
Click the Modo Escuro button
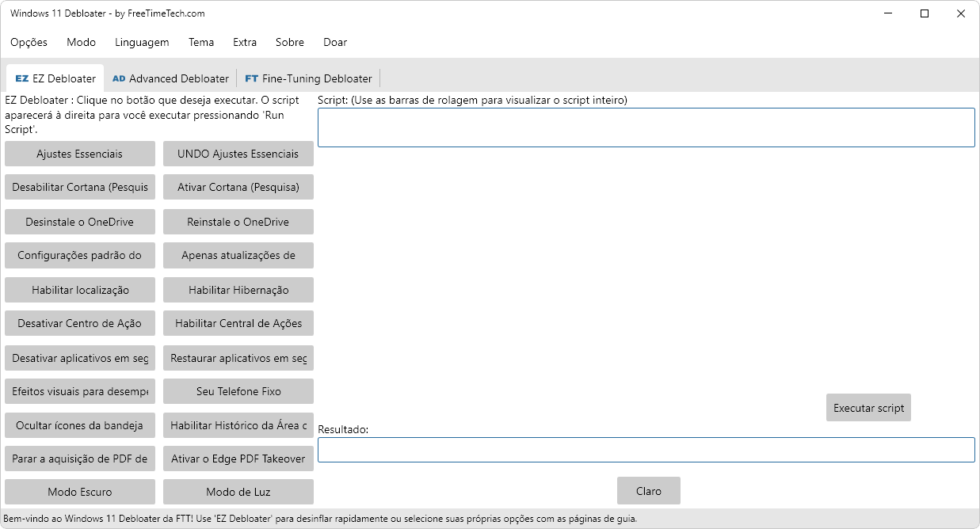[79, 492]
